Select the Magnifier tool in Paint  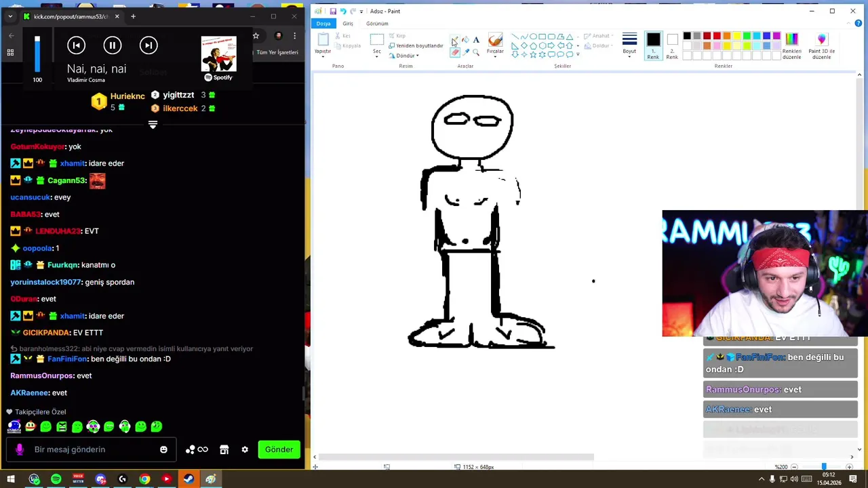click(x=476, y=52)
